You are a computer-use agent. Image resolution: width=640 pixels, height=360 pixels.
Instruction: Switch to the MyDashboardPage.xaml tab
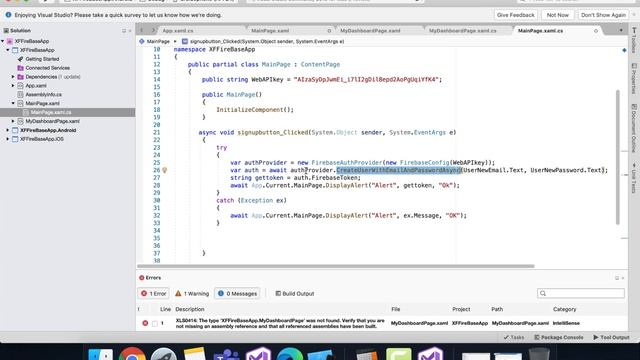click(370, 31)
